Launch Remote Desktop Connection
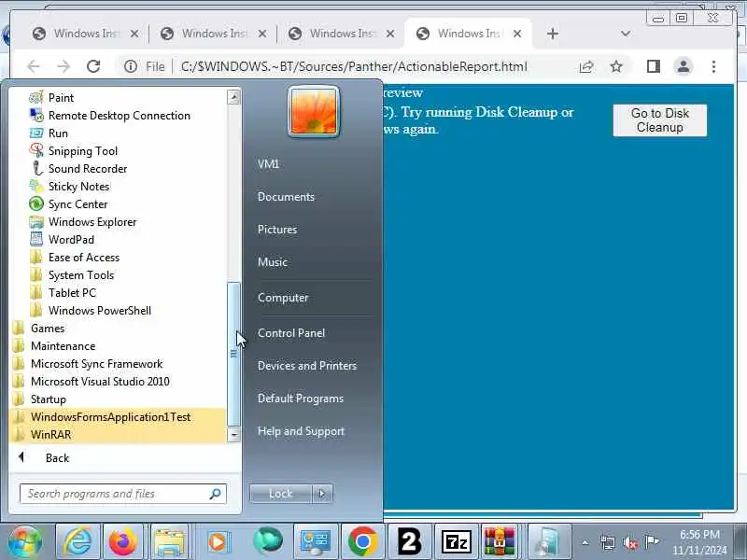Viewport: 747px width, 560px height. (x=118, y=115)
